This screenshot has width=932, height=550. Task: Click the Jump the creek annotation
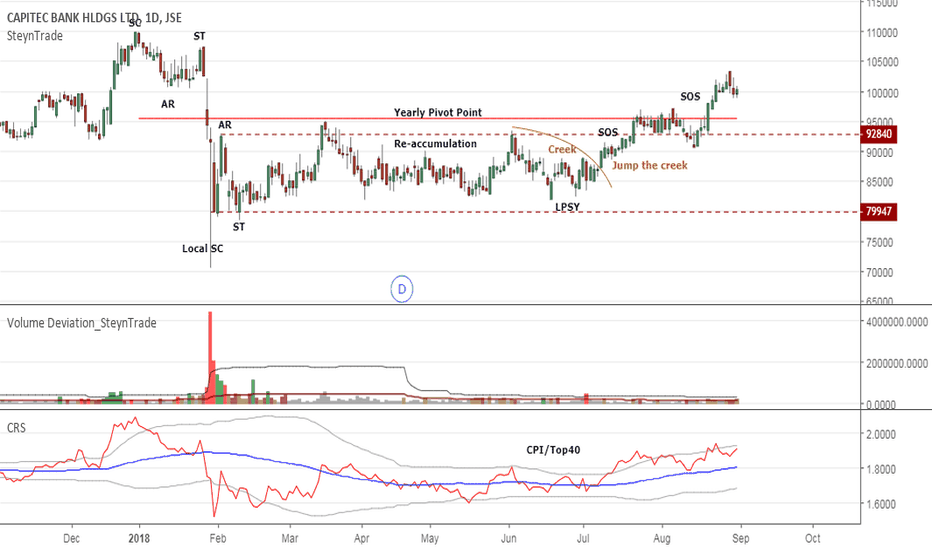click(x=650, y=165)
